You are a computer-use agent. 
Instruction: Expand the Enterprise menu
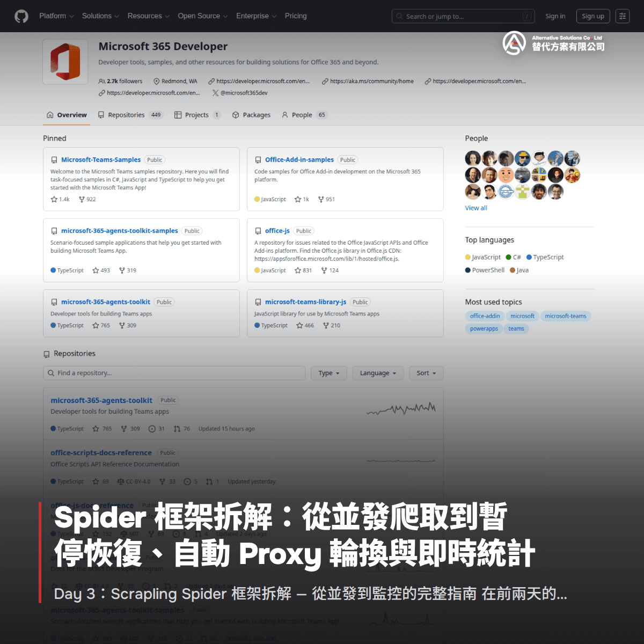(257, 16)
